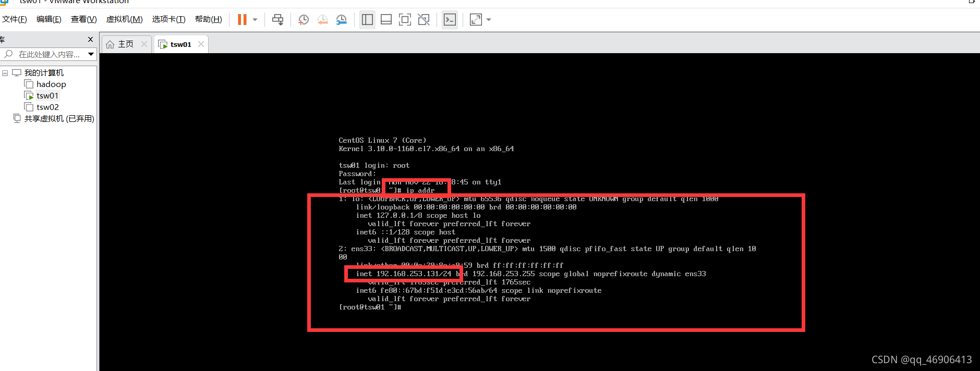Image resolution: width=980 pixels, height=371 pixels.
Task: Select tsw01 in the library tree
Action: (x=47, y=96)
